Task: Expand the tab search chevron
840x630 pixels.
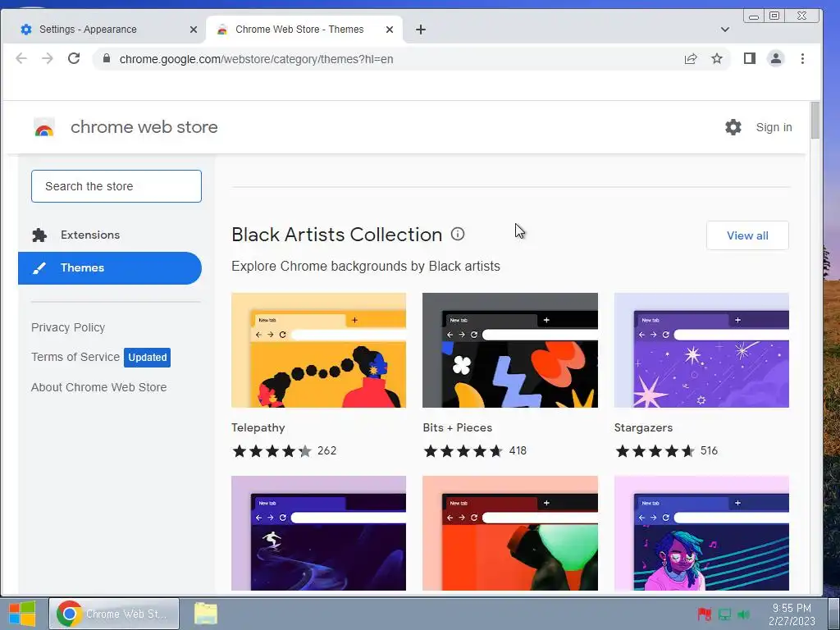Action: click(725, 30)
